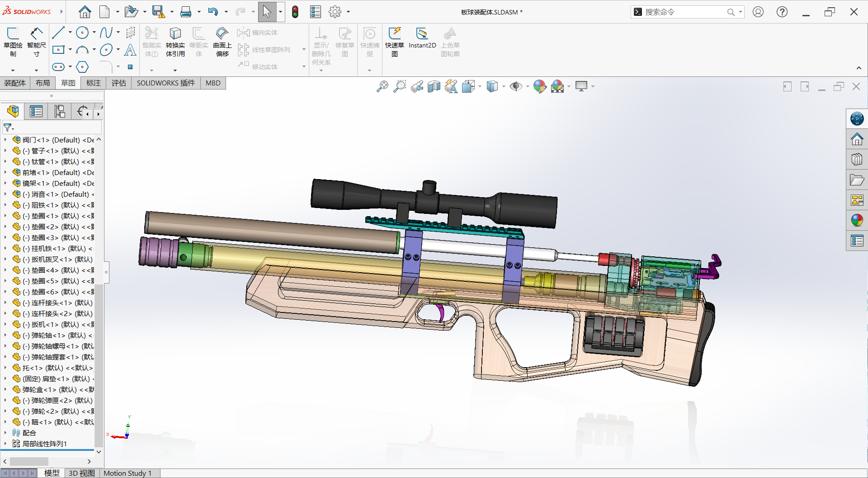868x478 pixels.
Task: Select the Corner Rectangle tool
Action: [58, 50]
